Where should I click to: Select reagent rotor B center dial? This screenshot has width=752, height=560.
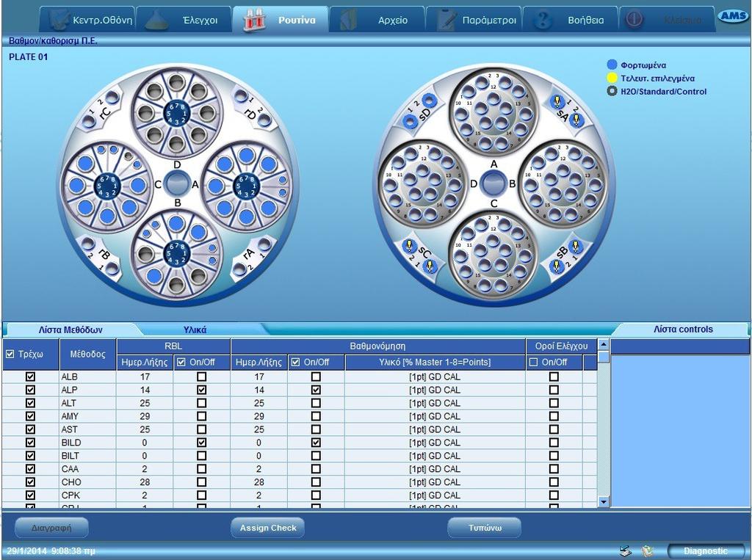[176, 254]
